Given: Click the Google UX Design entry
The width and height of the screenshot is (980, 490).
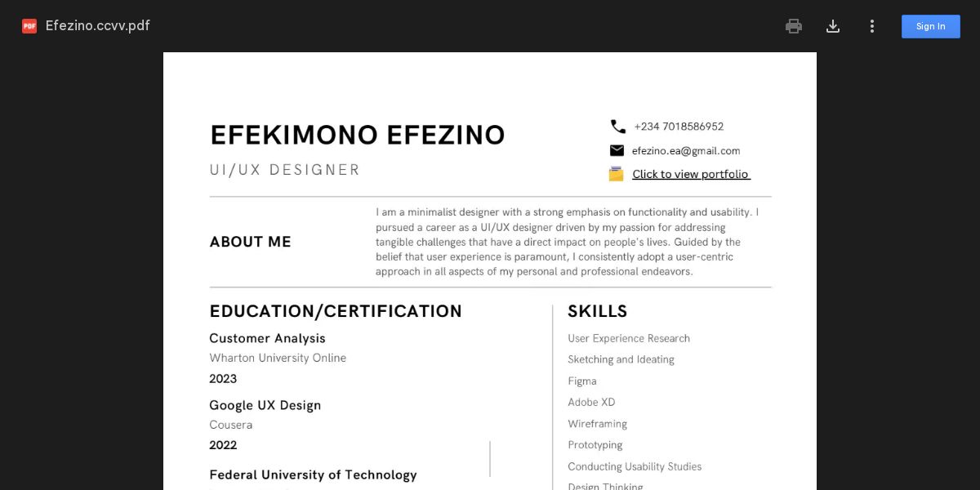Looking at the screenshot, I should (265, 405).
